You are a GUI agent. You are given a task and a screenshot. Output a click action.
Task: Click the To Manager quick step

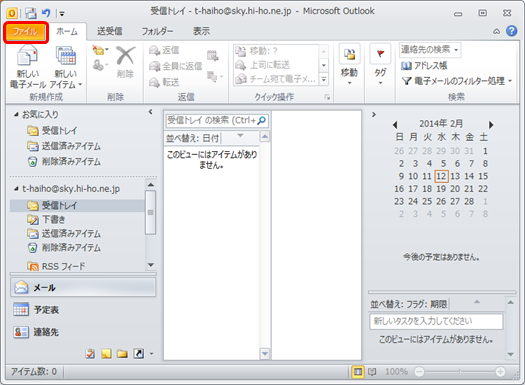(x=276, y=65)
